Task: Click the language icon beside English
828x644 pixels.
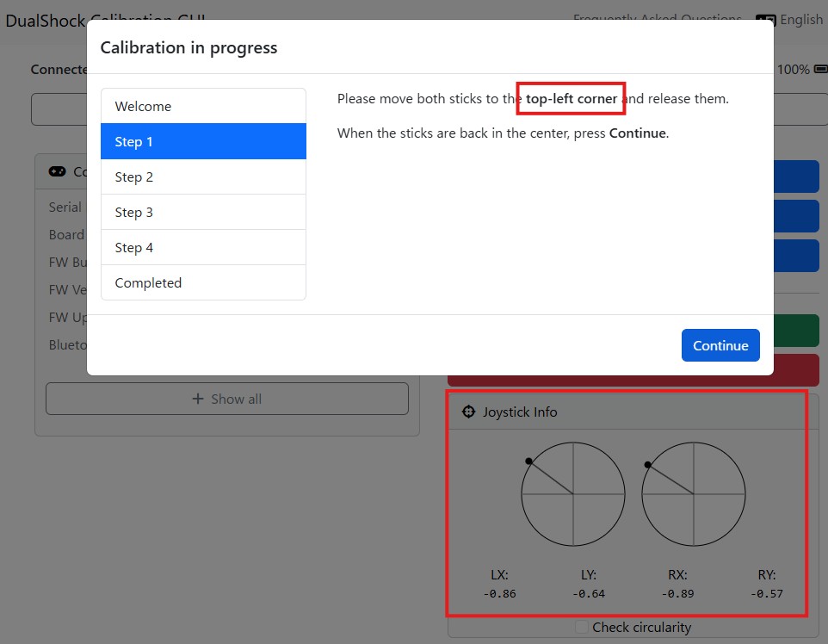Action: pyautogui.click(x=765, y=20)
